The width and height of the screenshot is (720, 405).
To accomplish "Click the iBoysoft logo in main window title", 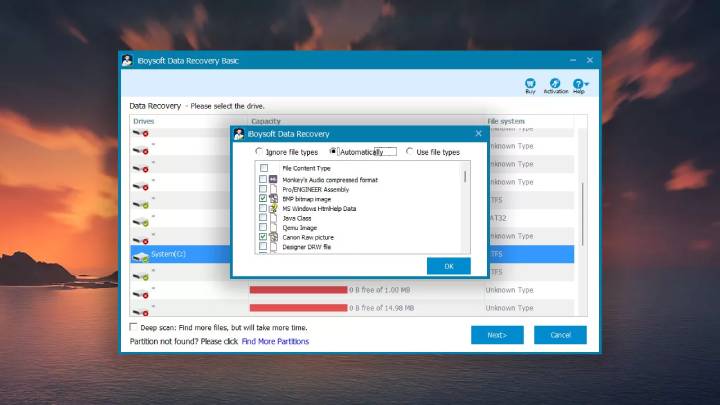I will [x=127, y=61].
